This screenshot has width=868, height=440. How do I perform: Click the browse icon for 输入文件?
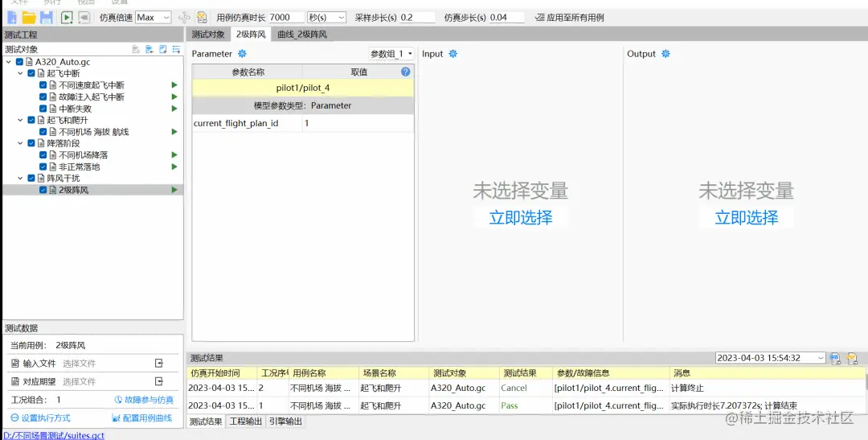(159, 363)
